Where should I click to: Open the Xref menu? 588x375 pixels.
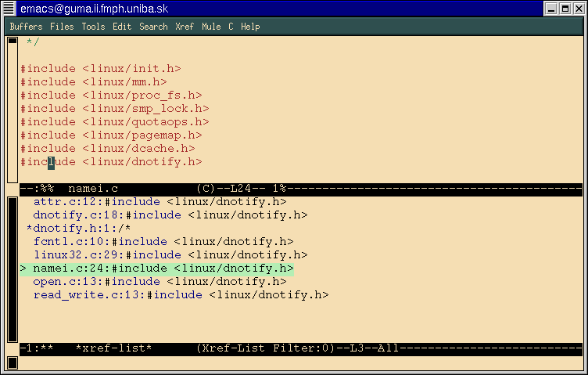pos(185,27)
